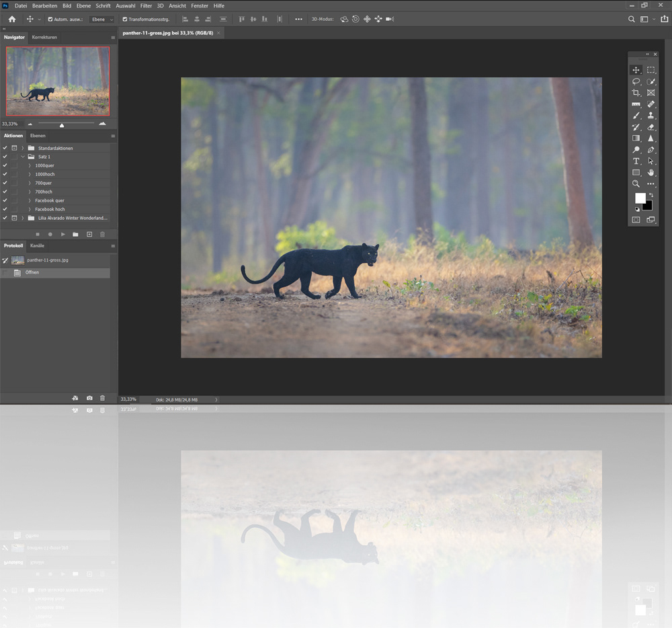Select the Type tool
Screen dimensions: 672x628
pyautogui.click(x=636, y=161)
